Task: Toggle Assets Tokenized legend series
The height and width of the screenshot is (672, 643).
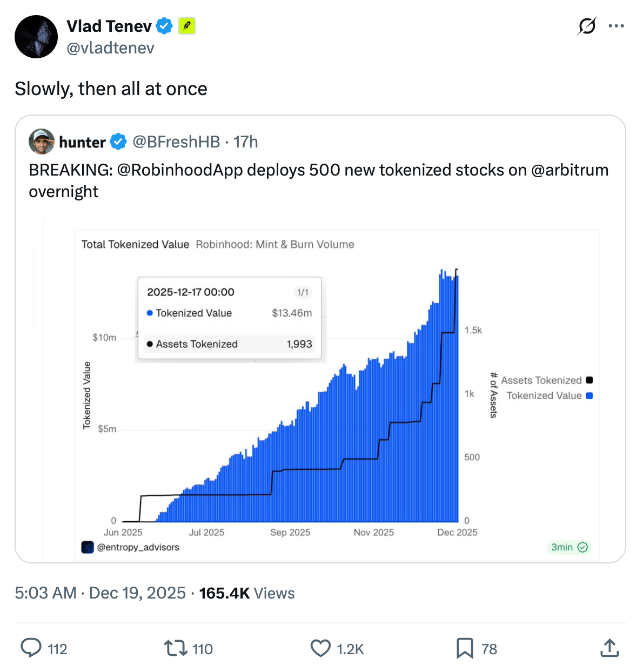Action: coord(541,380)
